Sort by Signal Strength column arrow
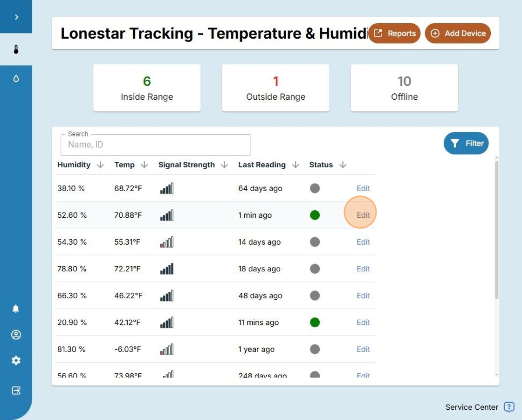The image size is (522, 420). tap(224, 165)
